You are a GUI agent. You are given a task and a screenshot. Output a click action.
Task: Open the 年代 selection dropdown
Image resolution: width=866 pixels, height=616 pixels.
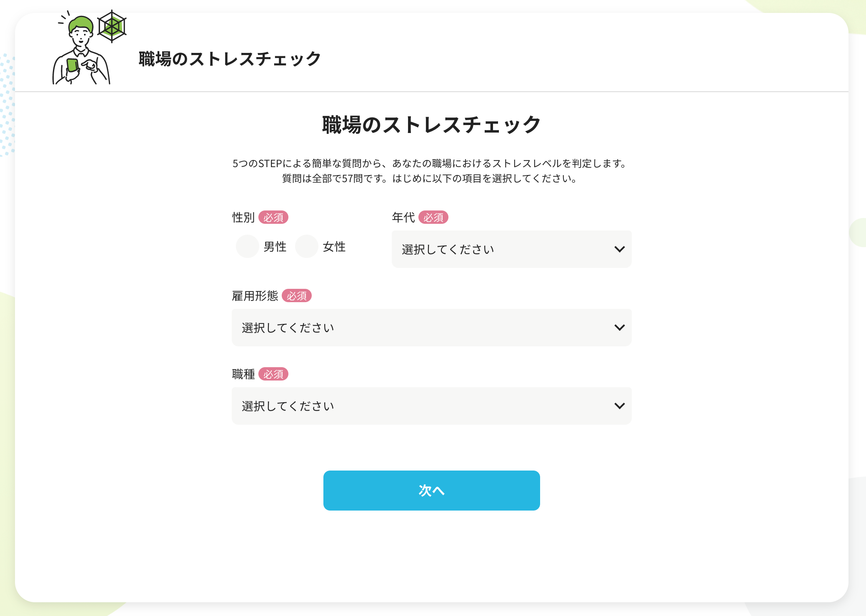[511, 249]
